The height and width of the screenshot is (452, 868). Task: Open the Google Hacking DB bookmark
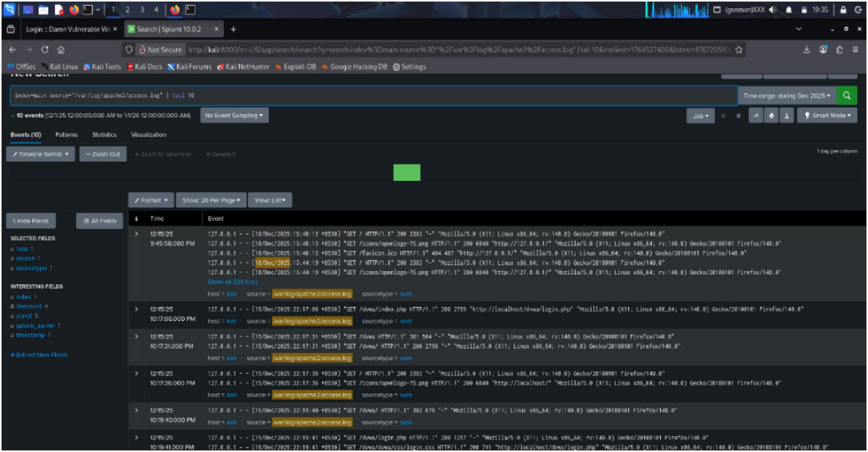pos(355,67)
